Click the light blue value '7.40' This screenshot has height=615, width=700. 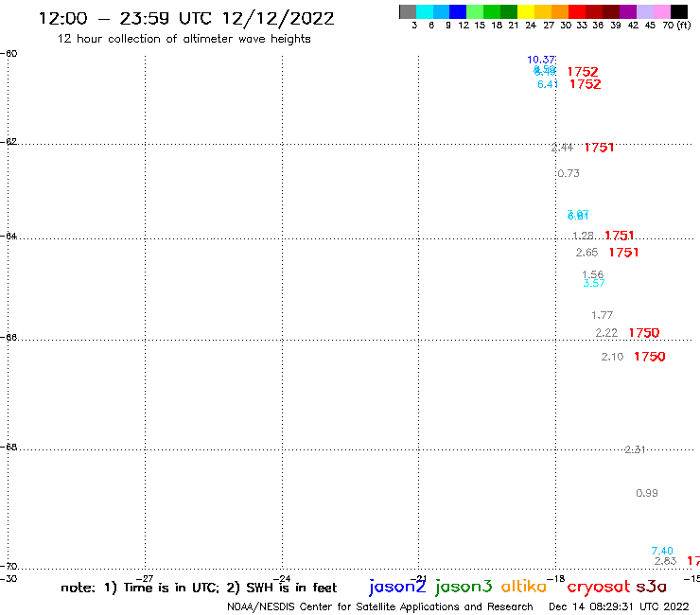click(662, 551)
